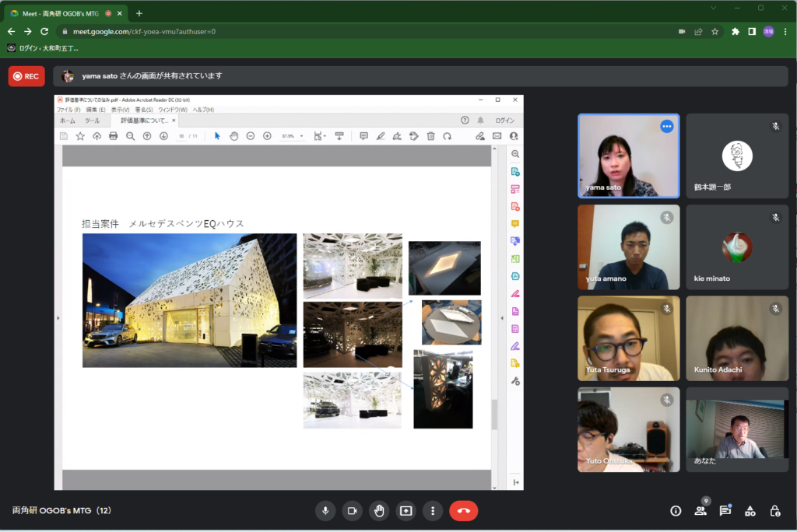This screenshot has width=797, height=532.
Task: Toggle the camera on or off
Action: pos(352,511)
